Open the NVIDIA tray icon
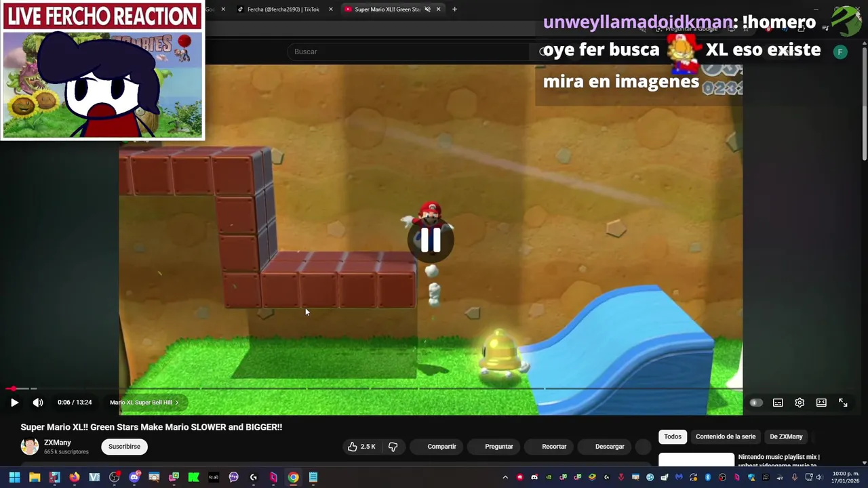The height and width of the screenshot is (488, 868). [x=549, y=477]
